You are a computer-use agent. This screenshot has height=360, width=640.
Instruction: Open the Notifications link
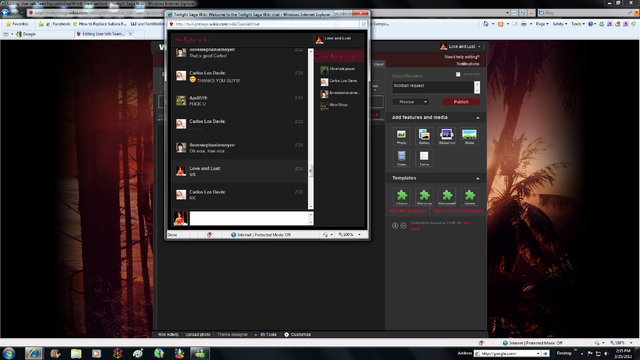[x=468, y=64]
